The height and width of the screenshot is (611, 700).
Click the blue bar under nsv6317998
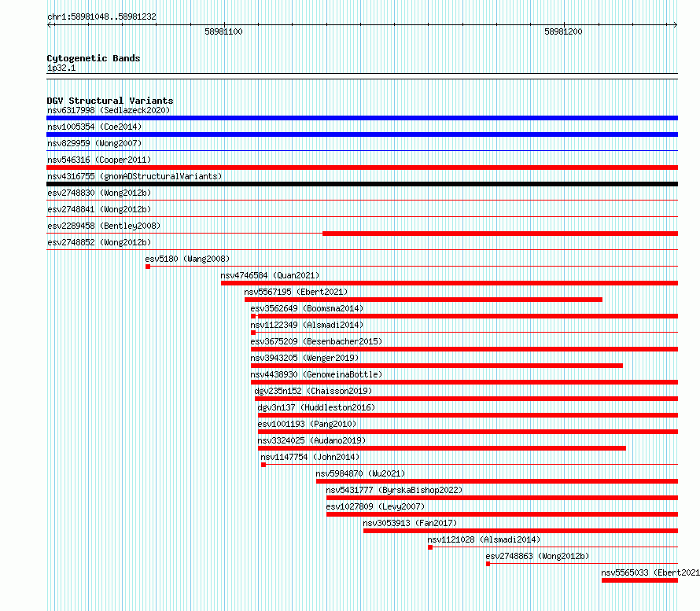coord(362,118)
